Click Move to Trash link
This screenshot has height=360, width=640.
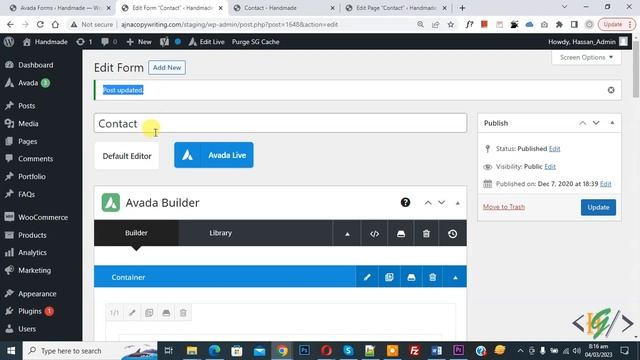[504, 207]
